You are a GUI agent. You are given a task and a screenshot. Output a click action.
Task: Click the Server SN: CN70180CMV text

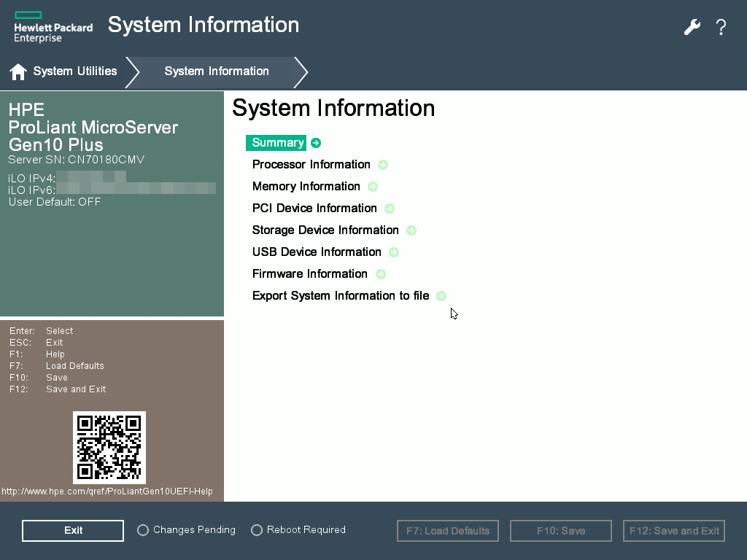coord(76,160)
